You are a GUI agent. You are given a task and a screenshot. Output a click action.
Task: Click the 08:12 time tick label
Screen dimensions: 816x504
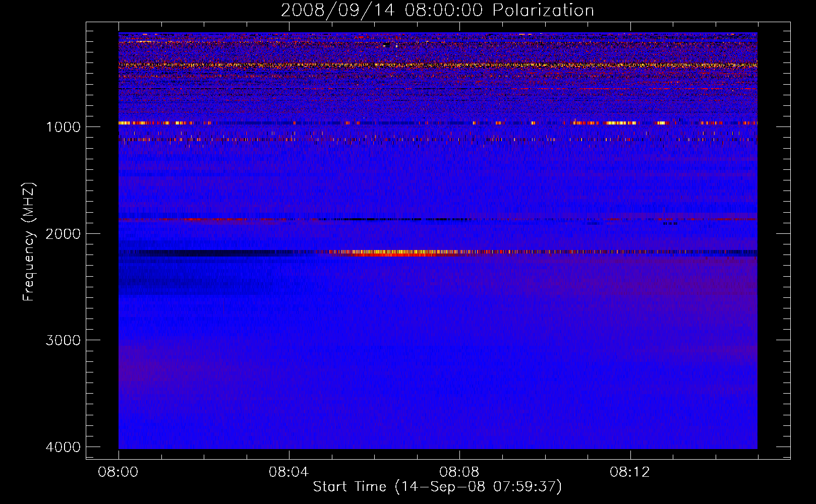point(629,472)
